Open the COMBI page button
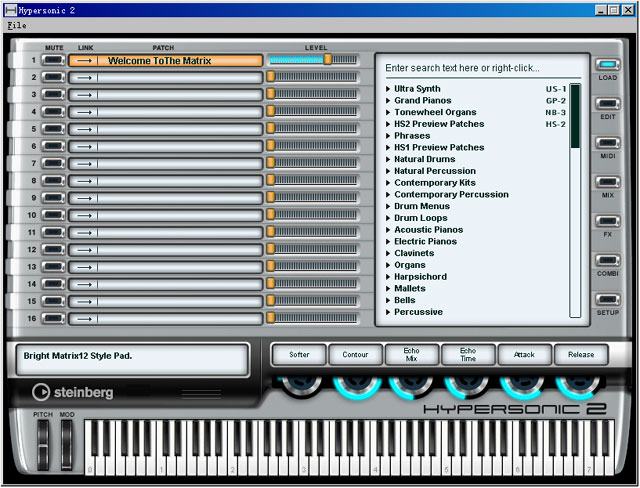 tap(607, 260)
